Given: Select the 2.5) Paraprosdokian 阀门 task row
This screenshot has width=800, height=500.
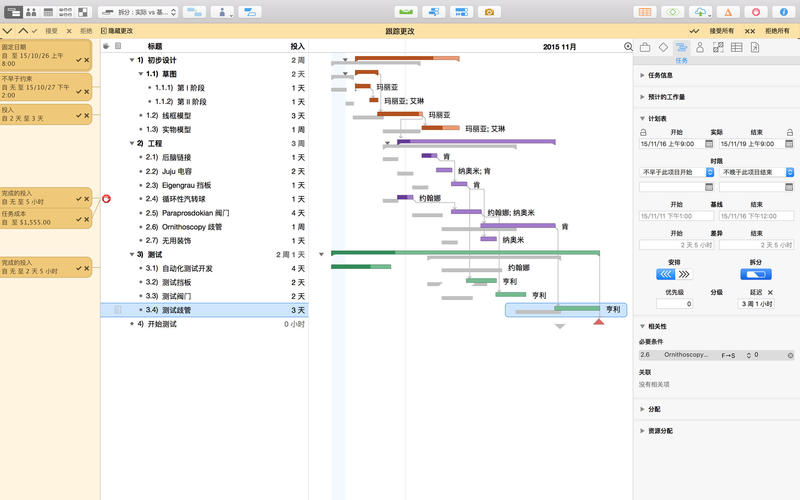Looking at the screenshot, I should point(204,213).
